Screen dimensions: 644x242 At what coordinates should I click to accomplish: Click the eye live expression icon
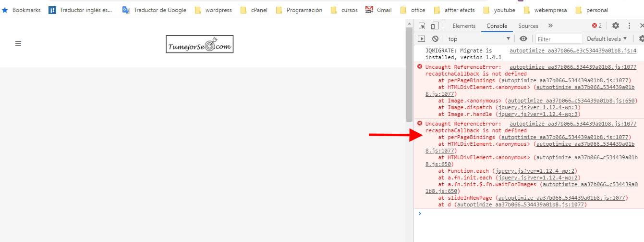tap(523, 39)
